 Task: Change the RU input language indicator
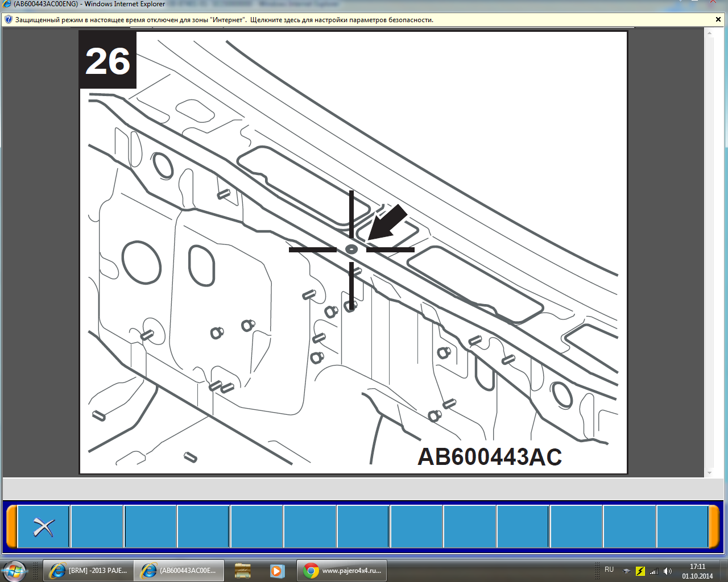click(x=609, y=569)
